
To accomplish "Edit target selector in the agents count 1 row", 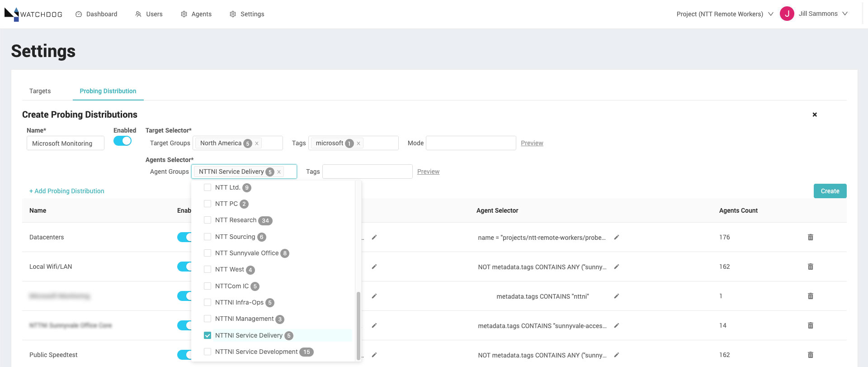I will point(374,296).
